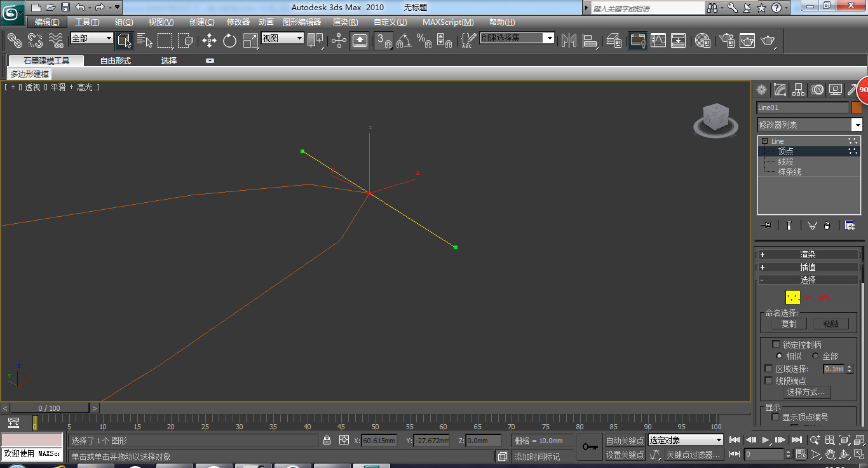Open the Curve Editor icon

pos(658,41)
